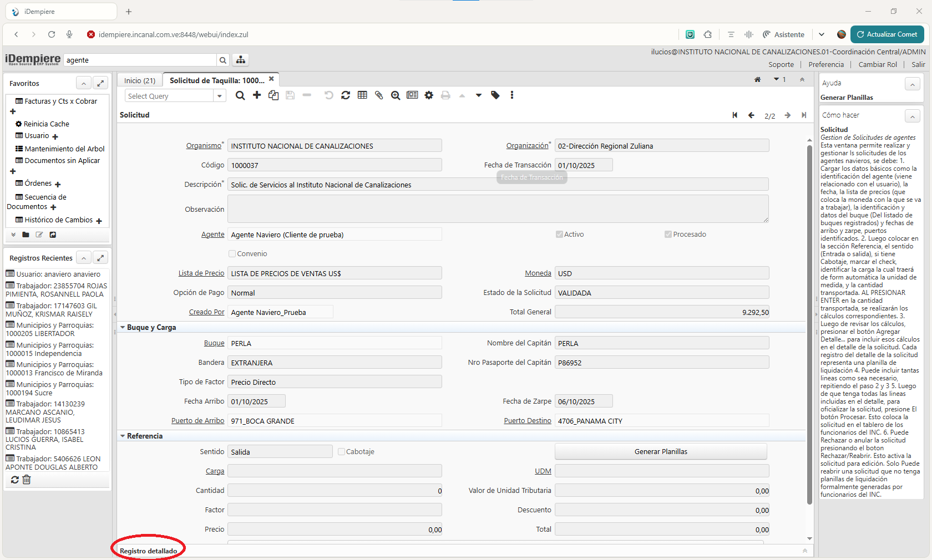Open Facturas y Cts x Cobrar favorite
932x560 pixels.
pos(60,101)
